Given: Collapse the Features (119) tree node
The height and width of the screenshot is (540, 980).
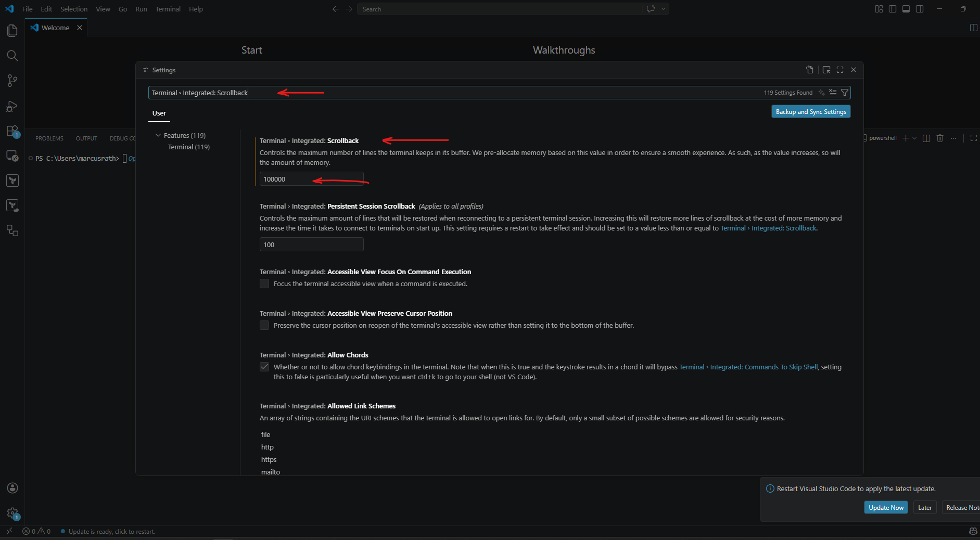Looking at the screenshot, I should 158,135.
